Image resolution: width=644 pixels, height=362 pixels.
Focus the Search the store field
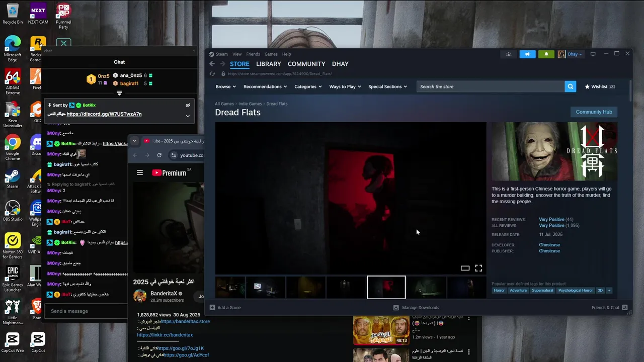pyautogui.click(x=491, y=86)
